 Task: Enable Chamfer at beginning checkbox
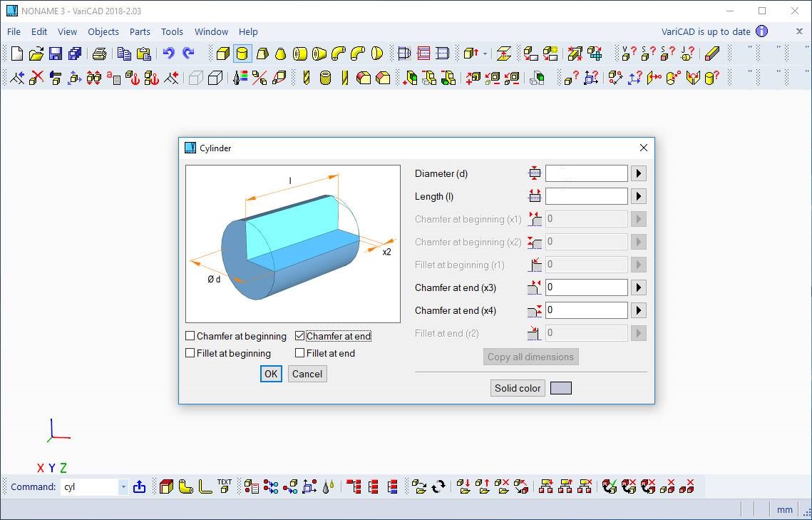190,336
